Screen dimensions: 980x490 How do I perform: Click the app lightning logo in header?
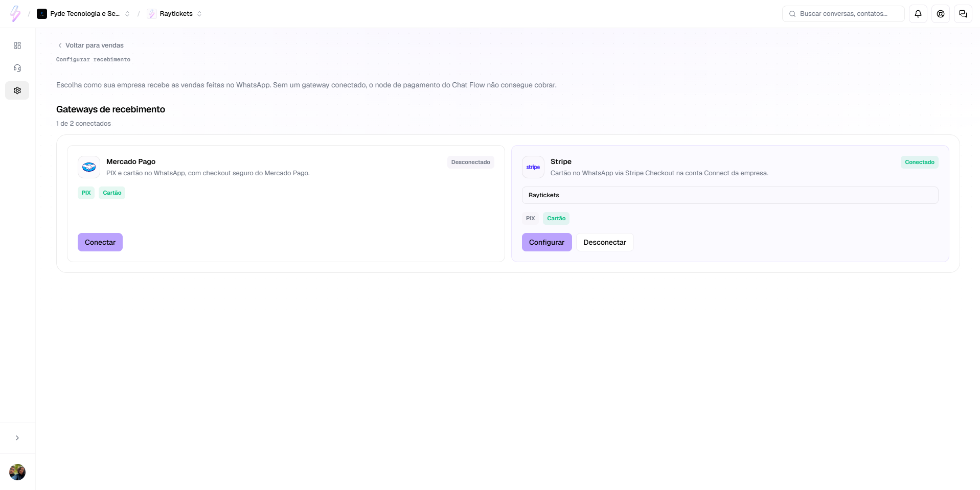(16, 14)
